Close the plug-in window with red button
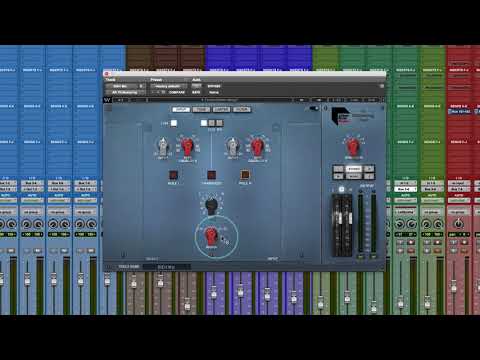Image resolution: width=480 pixels, height=360 pixels. point(107,74)
